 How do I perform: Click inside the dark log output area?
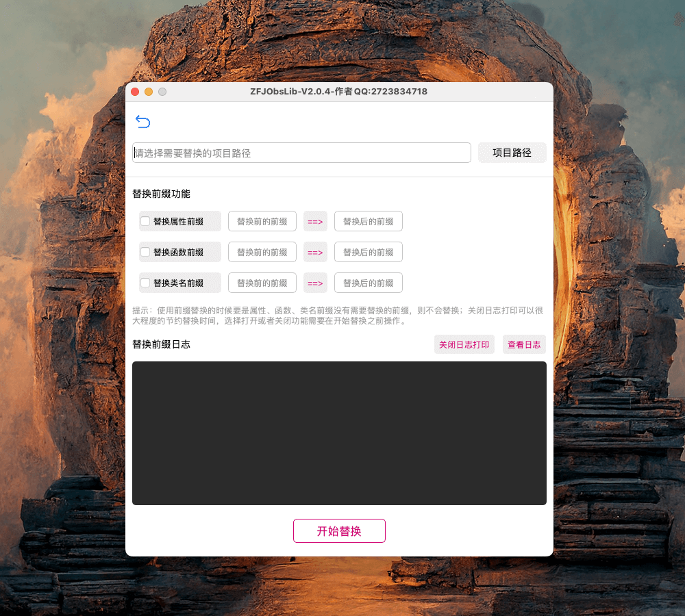click(340, 433)
